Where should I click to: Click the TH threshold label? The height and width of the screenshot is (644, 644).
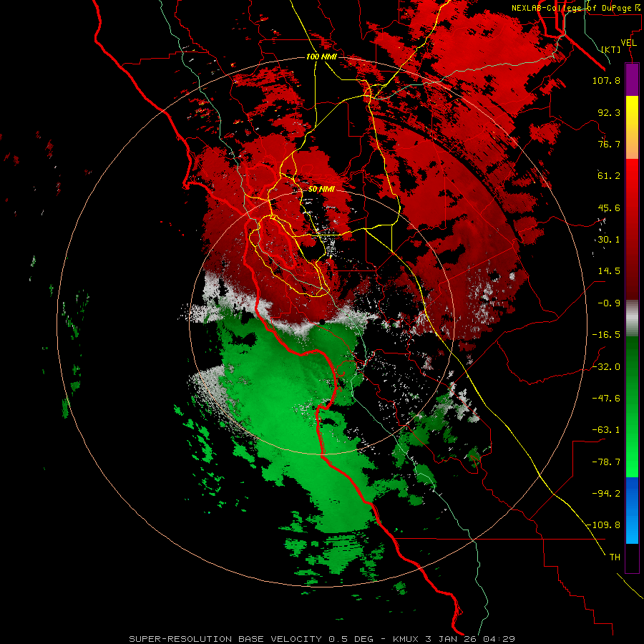pyautogui.click(x=615, y=557)
